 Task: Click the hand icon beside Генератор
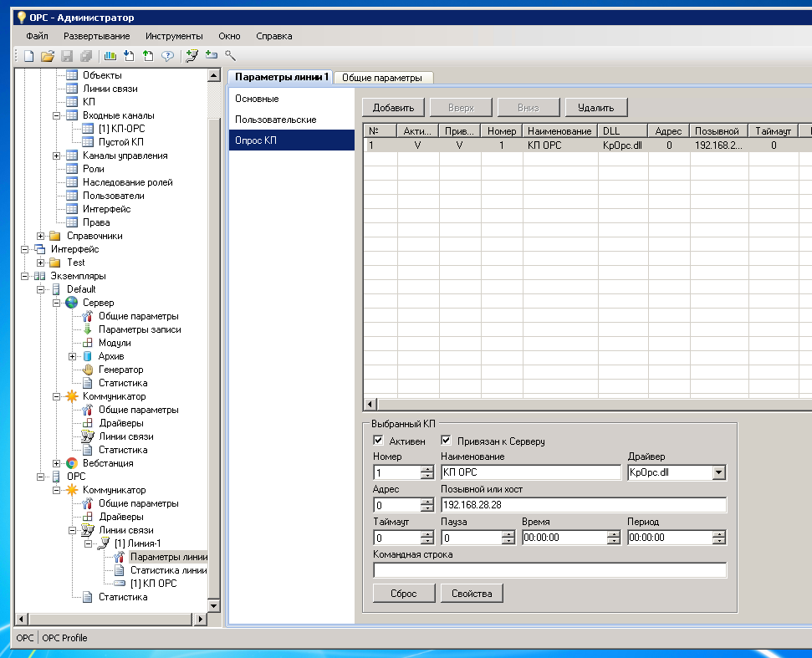click(88, 370)
